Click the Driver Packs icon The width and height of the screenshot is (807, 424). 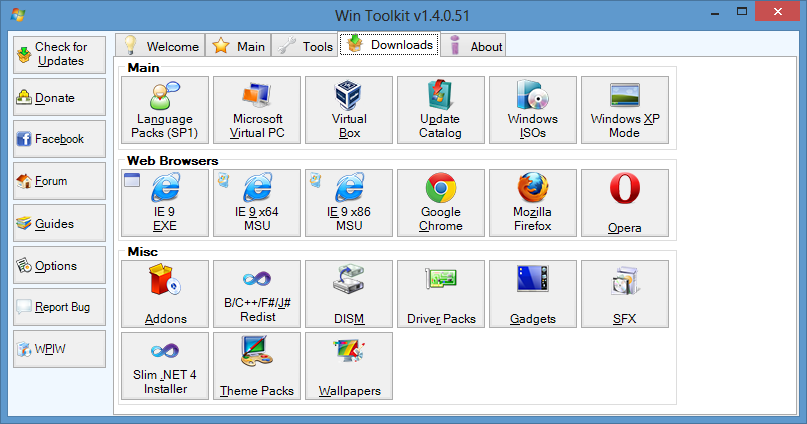(x=440, y=294)
